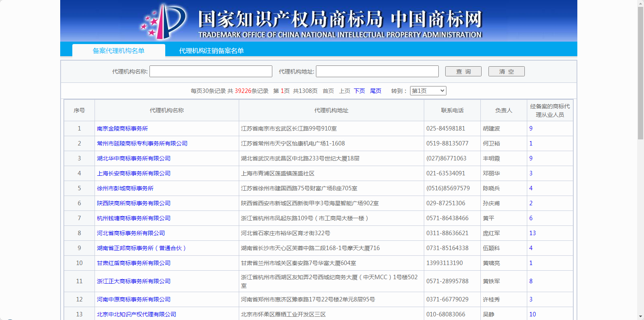
Task: Open 杭州钱塘商标事务所有限公司 link
Action: click(134, 218)
